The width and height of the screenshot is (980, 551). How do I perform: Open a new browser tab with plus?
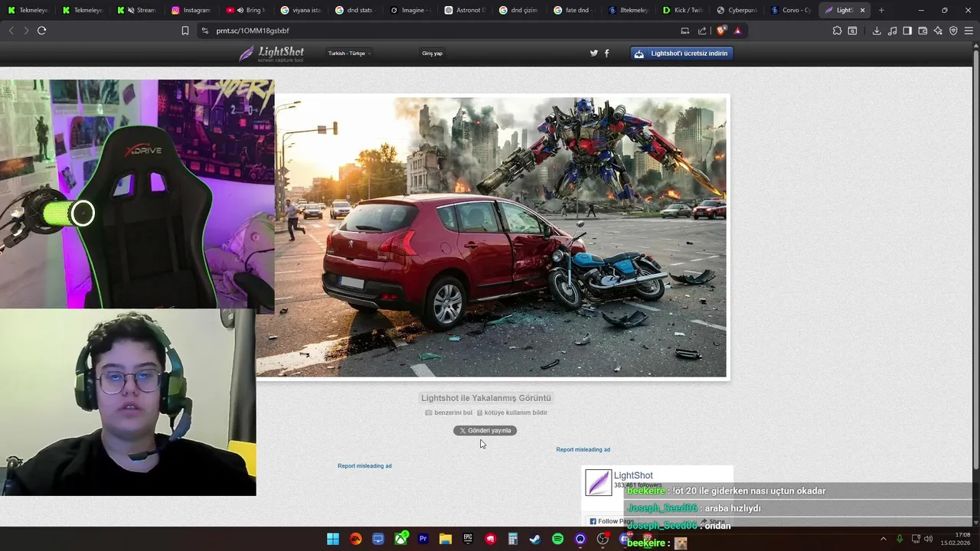[881, 10]
